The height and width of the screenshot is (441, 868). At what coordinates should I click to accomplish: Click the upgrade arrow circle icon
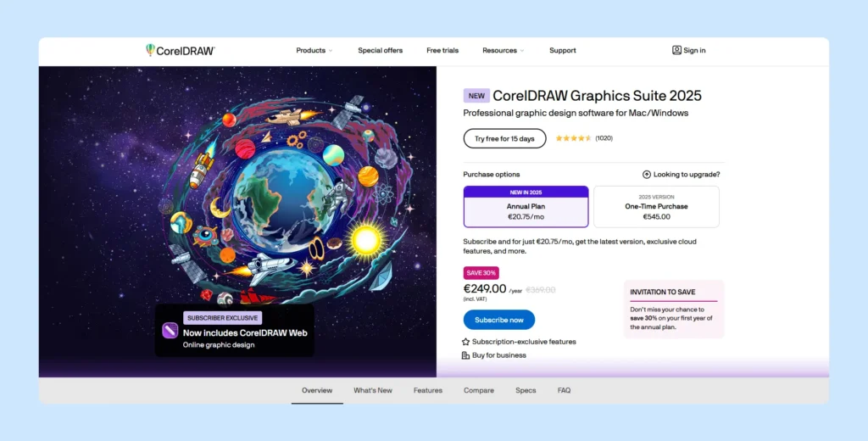(647, 175)
